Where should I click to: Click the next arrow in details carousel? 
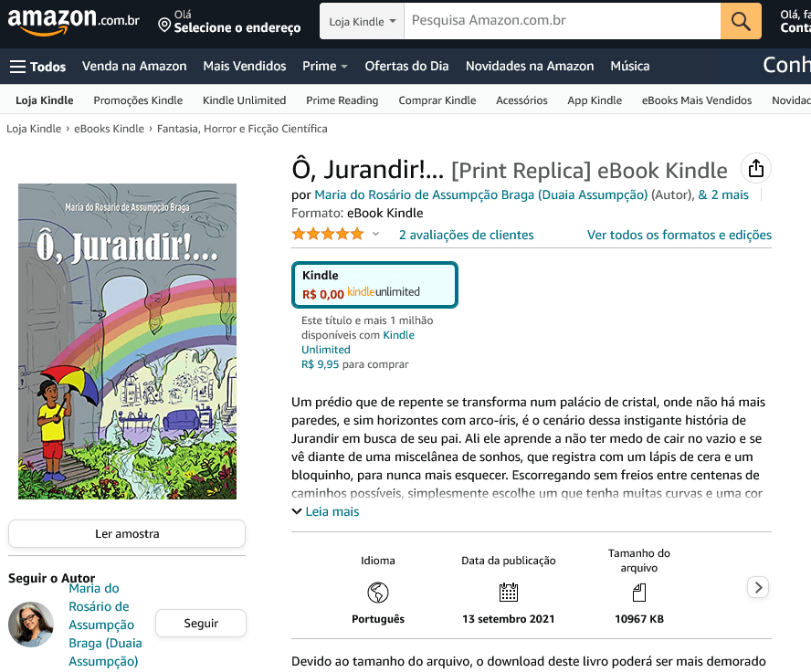[758, 587]
